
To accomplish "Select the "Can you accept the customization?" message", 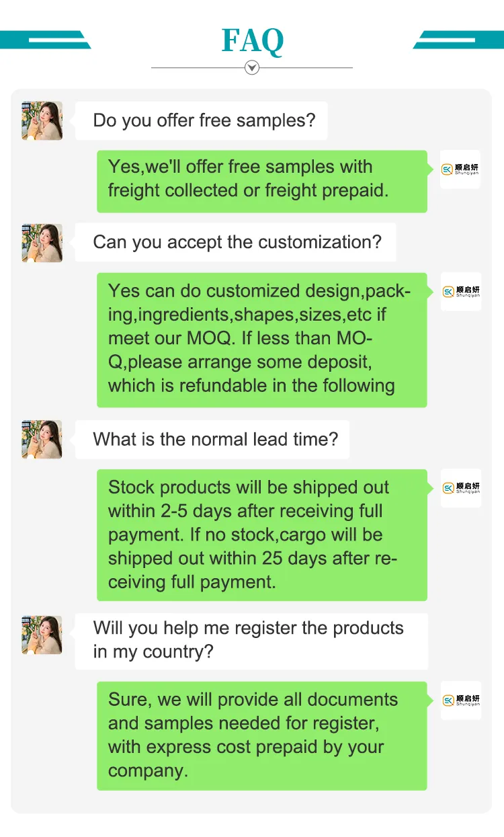I will point(236,243).
